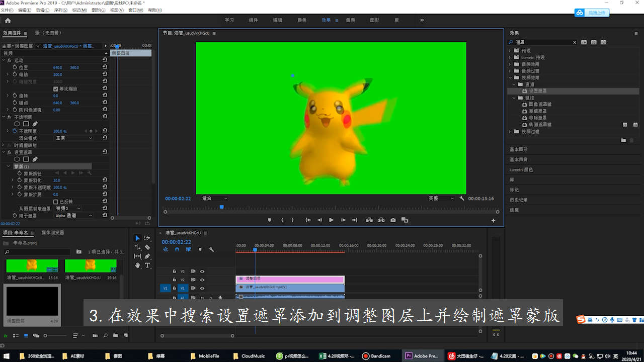
Task: Select the Selection tool arrow
Action: click(137, 238)
